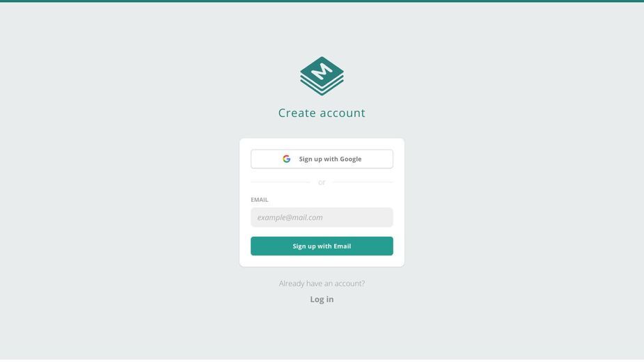Click the teal bar at the page top

[x=322, y=1]
